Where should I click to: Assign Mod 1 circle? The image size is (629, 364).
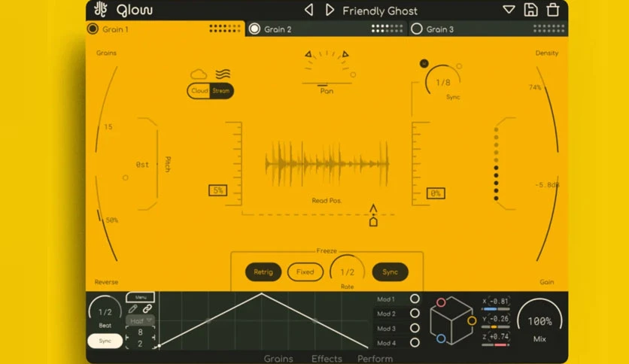415,299
